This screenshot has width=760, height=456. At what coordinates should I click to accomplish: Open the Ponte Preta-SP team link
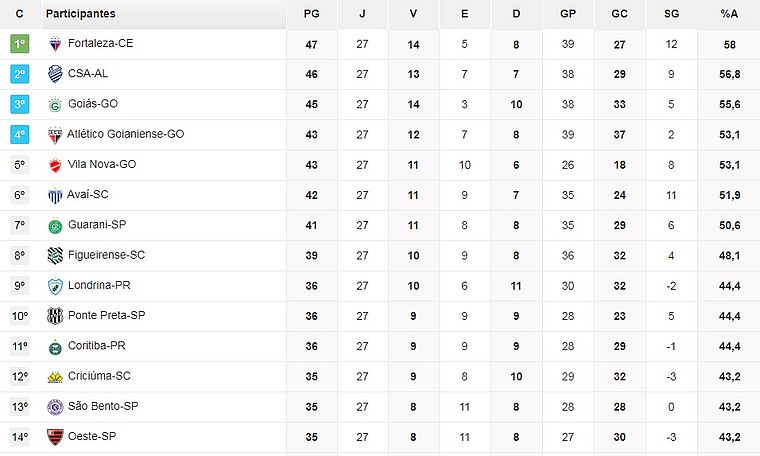107,316
